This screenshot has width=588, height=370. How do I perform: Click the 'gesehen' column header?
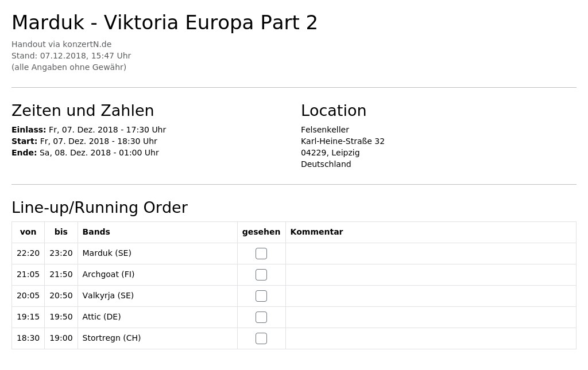(x=261, y=232)
